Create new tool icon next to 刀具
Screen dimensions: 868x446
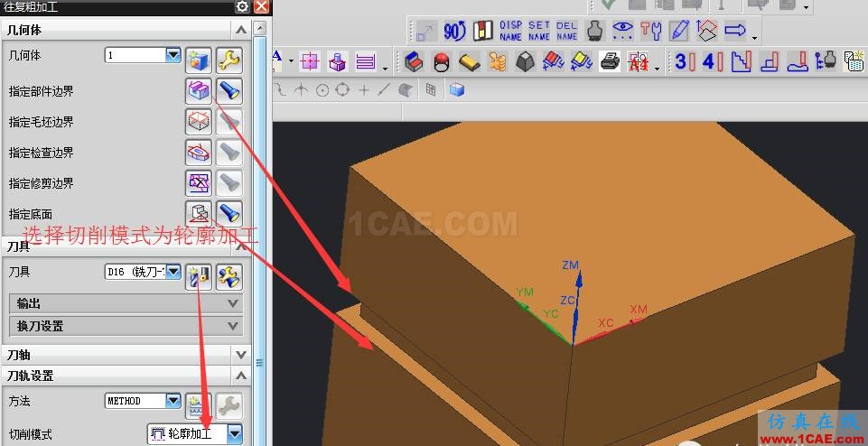coord(198,276)
